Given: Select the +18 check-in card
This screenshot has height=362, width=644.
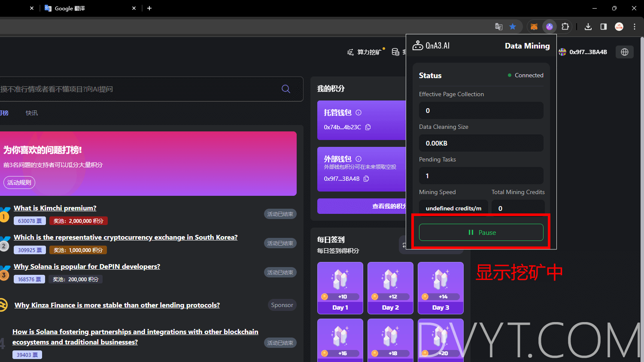Looking at the screenshot, I should 390,340.
